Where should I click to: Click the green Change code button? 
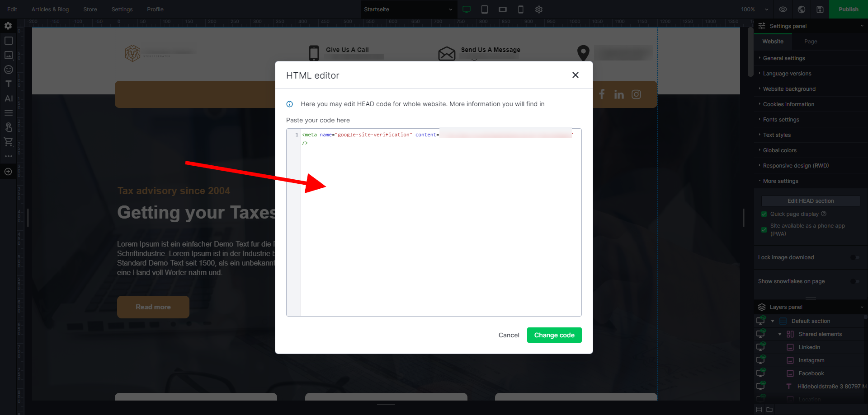coord(554,335)
